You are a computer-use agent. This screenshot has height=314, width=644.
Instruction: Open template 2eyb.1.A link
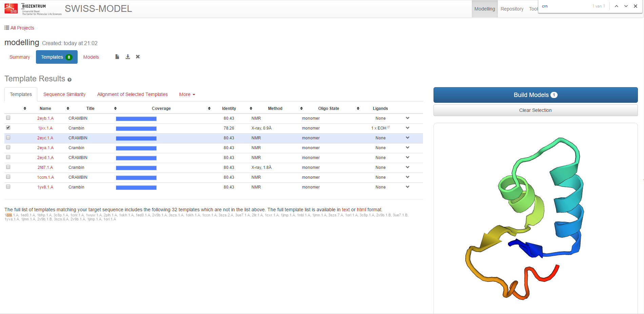click(x=45, y=118)
